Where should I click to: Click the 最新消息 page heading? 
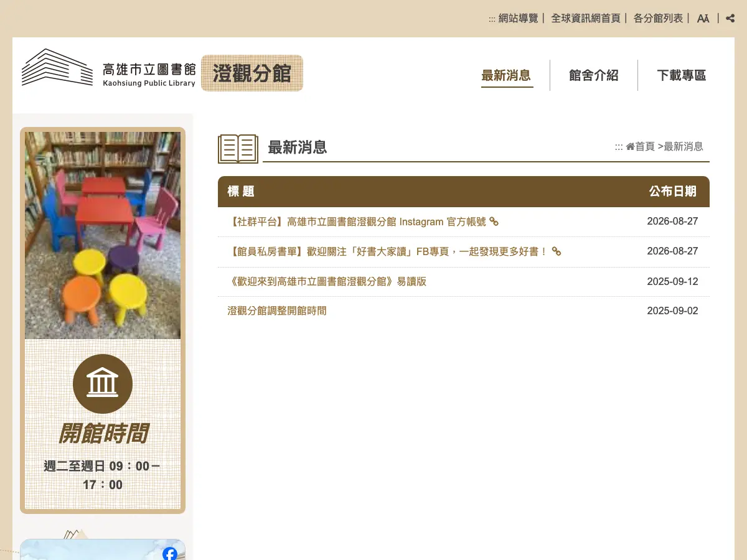click(298, 147)
